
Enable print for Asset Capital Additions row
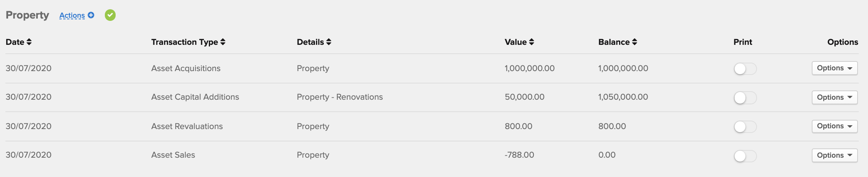point(745,98)
